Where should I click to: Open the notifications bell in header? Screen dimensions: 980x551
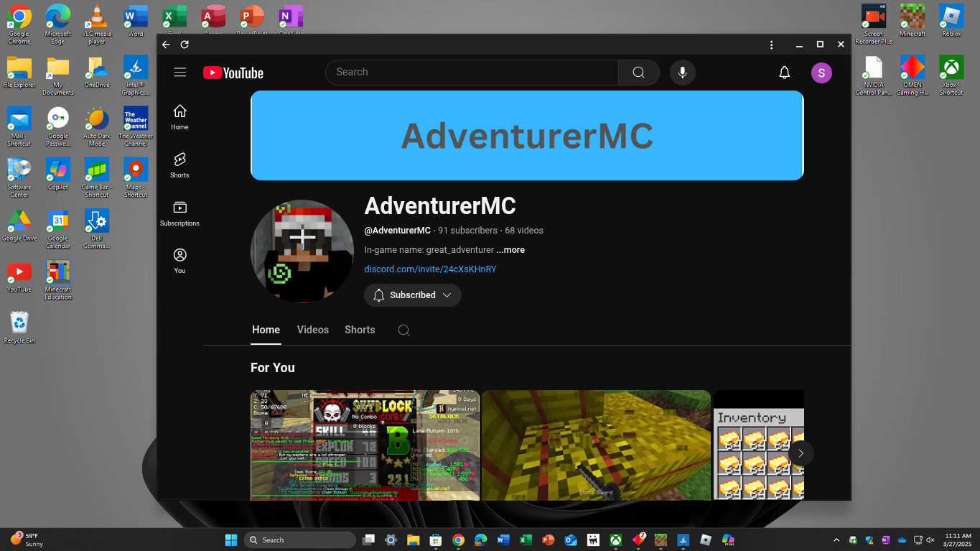pos(785,73)
